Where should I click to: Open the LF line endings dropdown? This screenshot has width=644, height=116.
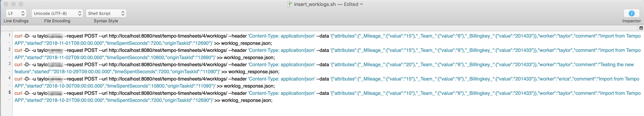coord(16,13)
